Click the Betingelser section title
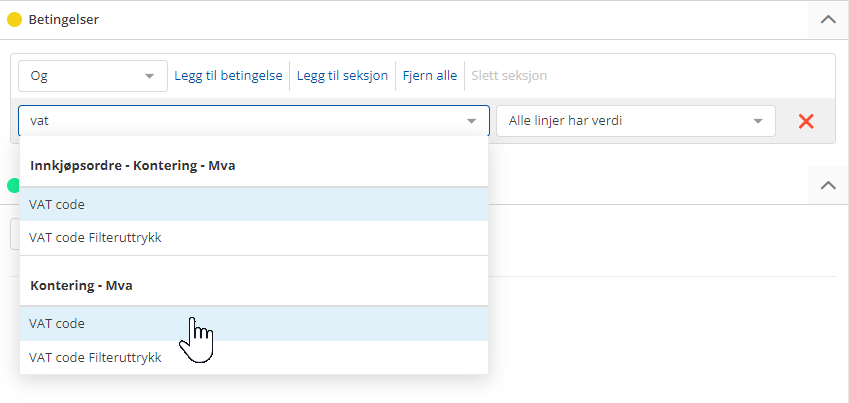This screenshot has height=403, width=849. point(65,19)
